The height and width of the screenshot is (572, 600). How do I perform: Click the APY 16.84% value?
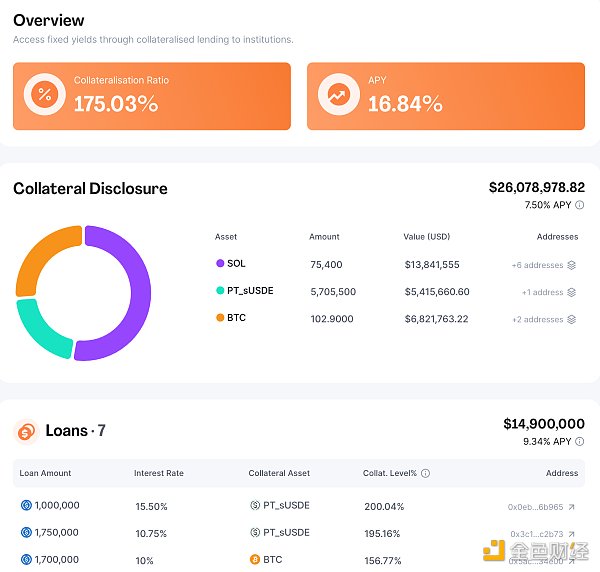(x=405, y=104)
